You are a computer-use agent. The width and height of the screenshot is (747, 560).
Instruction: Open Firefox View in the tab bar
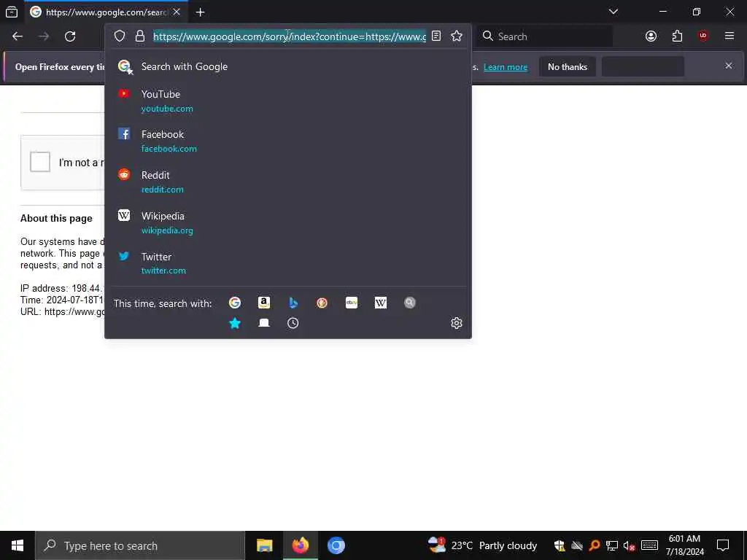[x=12, y=12]
